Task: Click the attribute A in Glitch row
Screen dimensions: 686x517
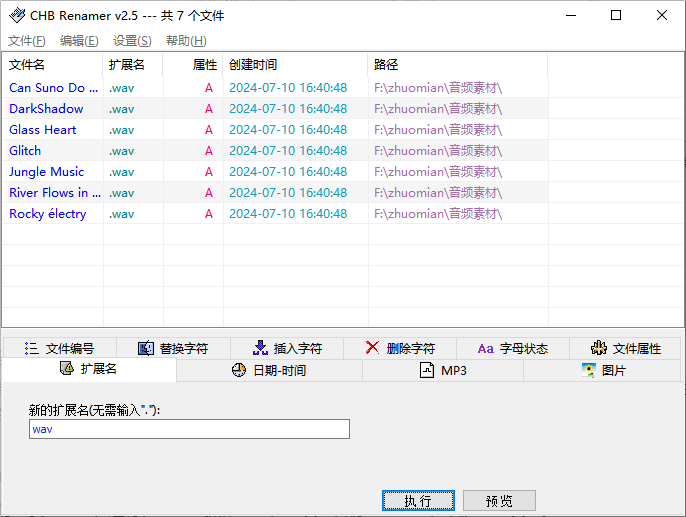Action: click(209, 151)
